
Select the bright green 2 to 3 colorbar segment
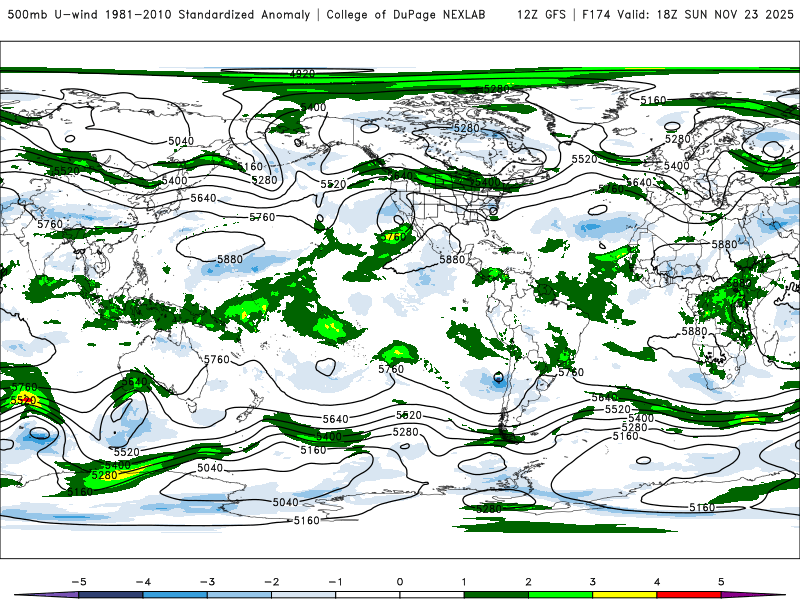[561, 595]
